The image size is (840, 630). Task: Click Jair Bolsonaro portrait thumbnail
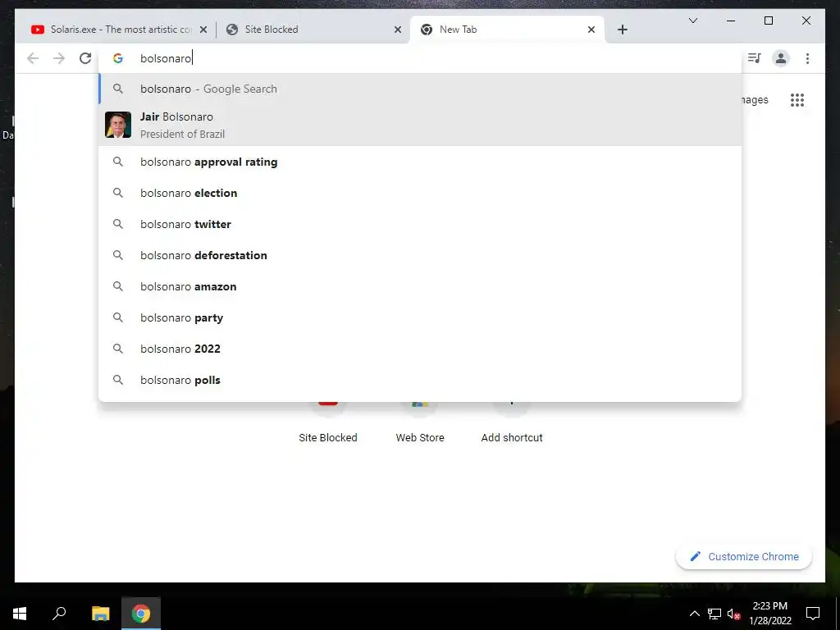(118, 125)
